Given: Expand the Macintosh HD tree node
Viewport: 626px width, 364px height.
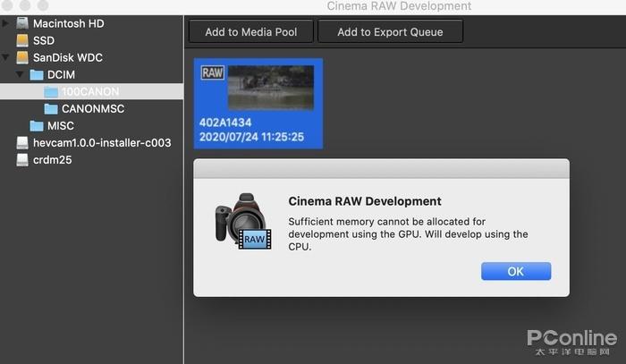Looking at the screenshot, I should [x=5, y=23].
